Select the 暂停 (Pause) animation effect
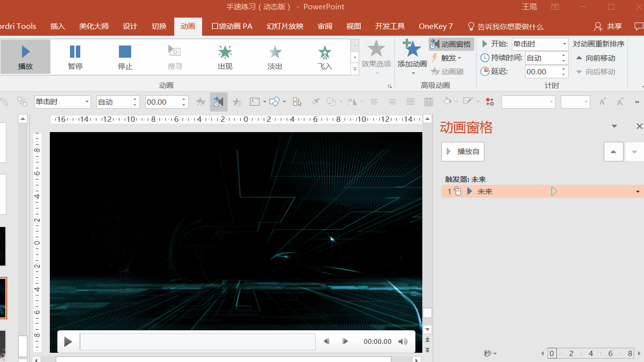Image resolution: width=644 pixels, height=362 pixels. (x=75, y=57)
